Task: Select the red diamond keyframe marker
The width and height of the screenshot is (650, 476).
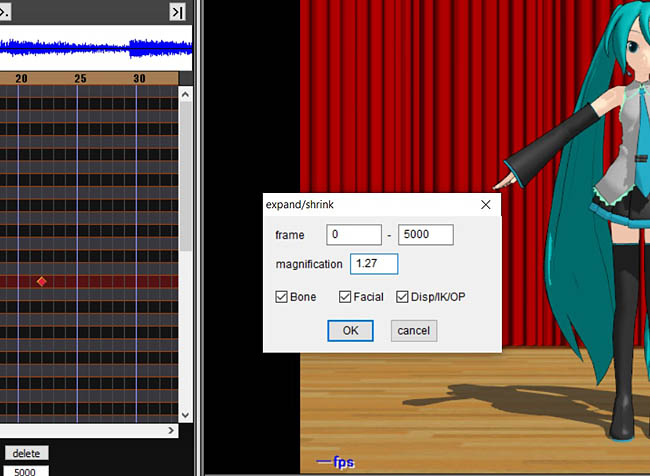Action: tap(41, 282)
